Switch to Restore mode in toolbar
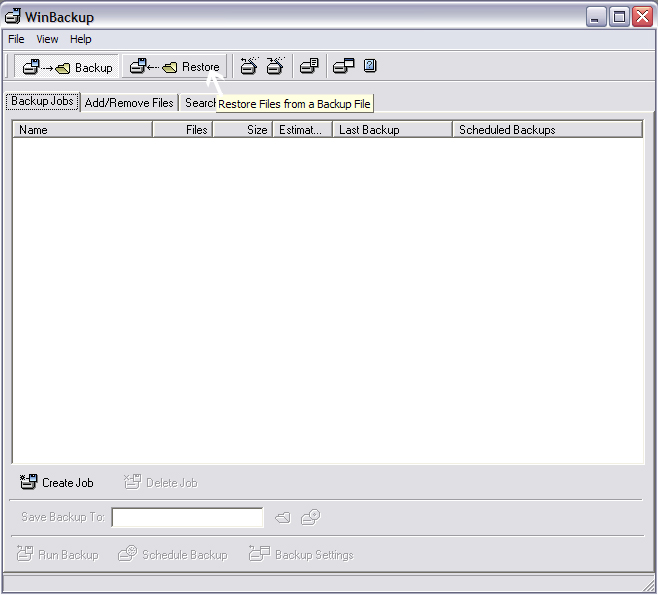Image resolution: width=658 pixels, height=595 pixels. 174,67
